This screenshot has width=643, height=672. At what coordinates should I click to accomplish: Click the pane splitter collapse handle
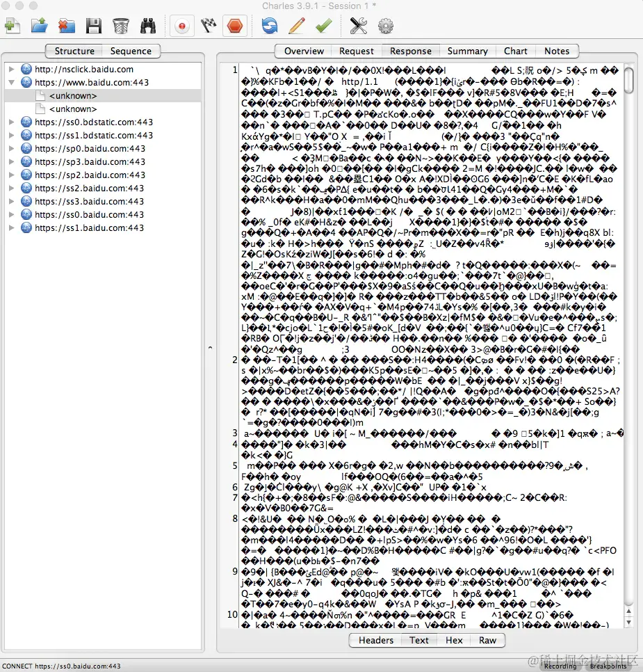click(x=210, y=348)
